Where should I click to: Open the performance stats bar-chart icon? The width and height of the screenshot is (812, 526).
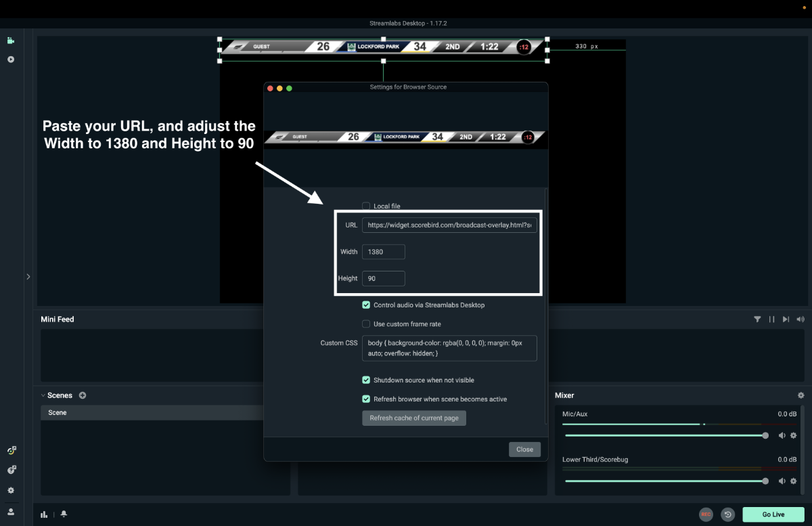pos(44,514)
